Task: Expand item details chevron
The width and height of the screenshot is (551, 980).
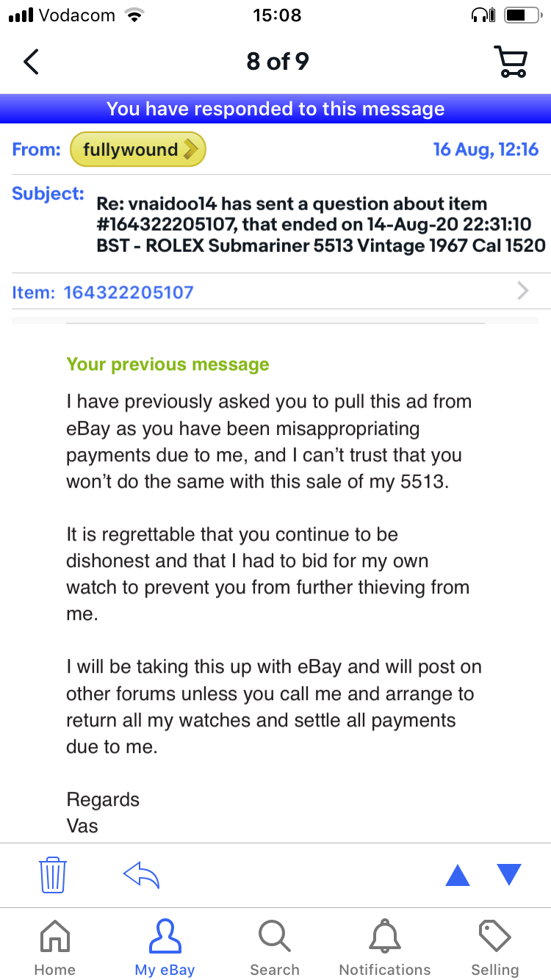Action: pos(522,292)
